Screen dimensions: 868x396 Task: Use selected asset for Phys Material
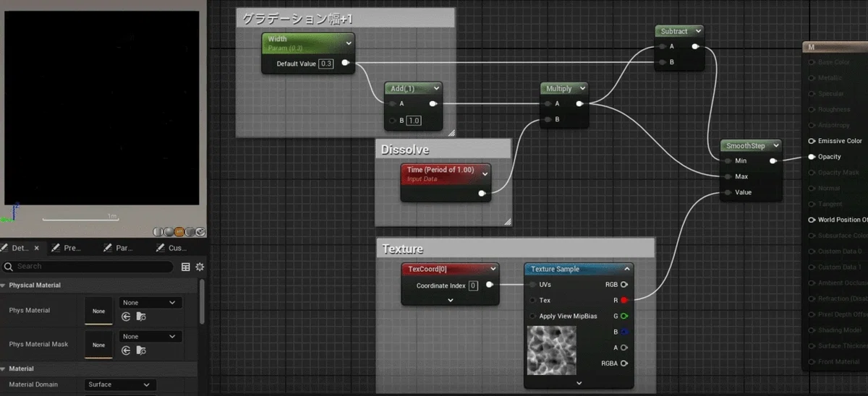[127, 317]
